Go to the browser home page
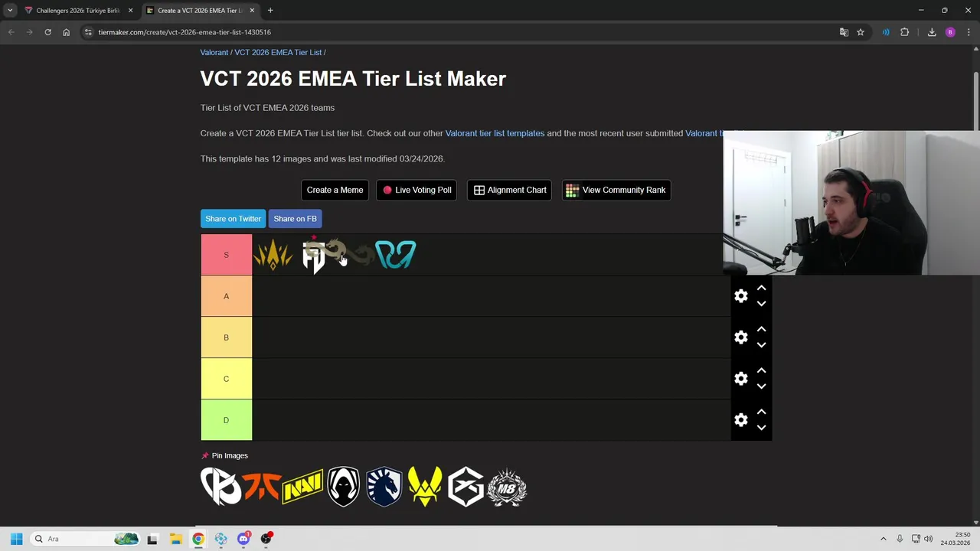The image size is (980, 551). 66,32
